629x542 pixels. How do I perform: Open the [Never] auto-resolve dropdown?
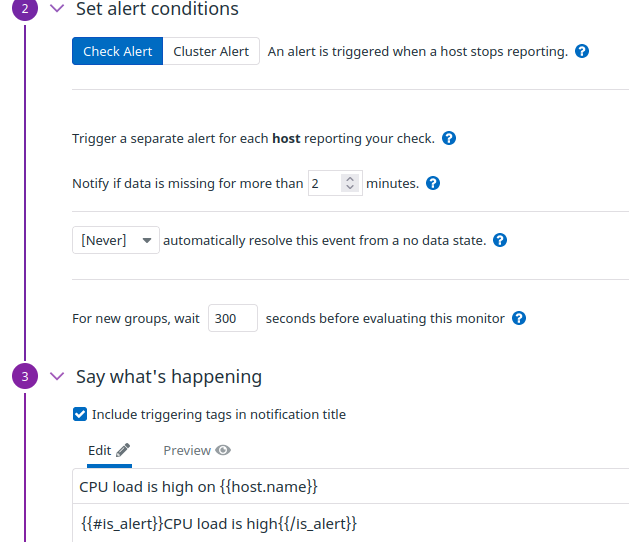pyautogui.click(x=116, y=240)
